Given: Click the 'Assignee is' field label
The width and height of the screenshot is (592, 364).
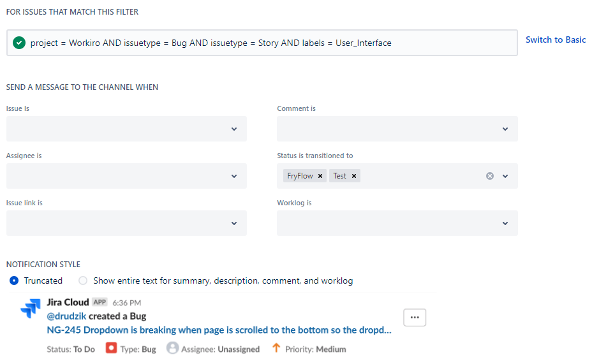Looking at the screenshot, I should coord(24,156).
